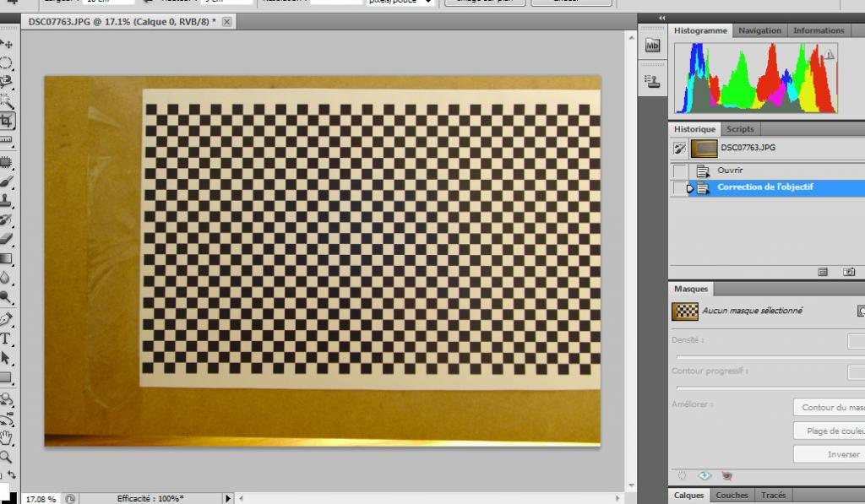Select the Gradient tool
Image resolution: width=865 pixels, height=504 pixels.
click(x=6, y=258)
